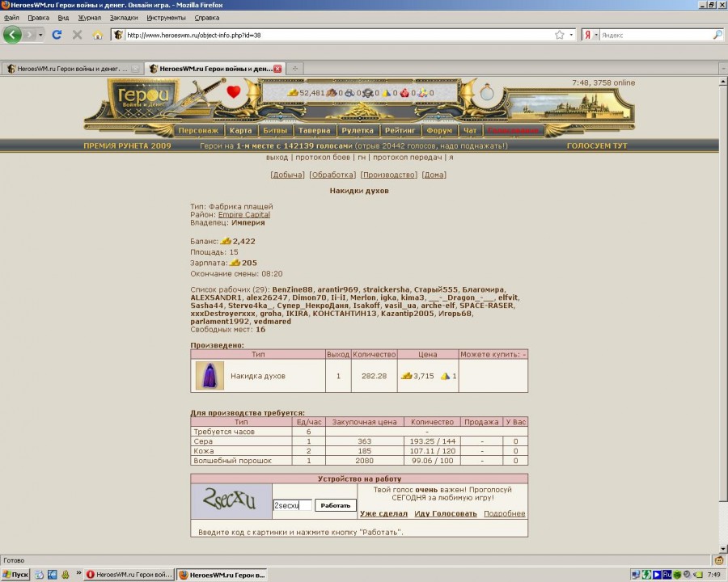Click the browser address bar

pos(339,35)
